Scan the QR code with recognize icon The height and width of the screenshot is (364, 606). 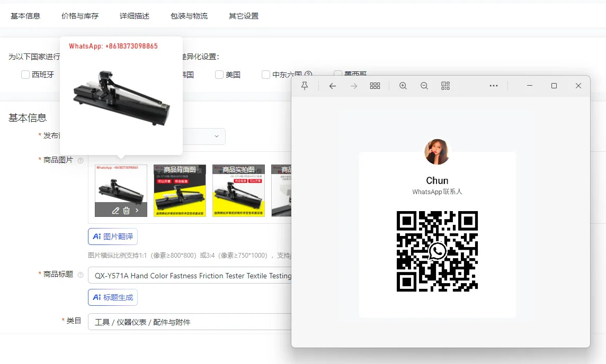[445, 86]
